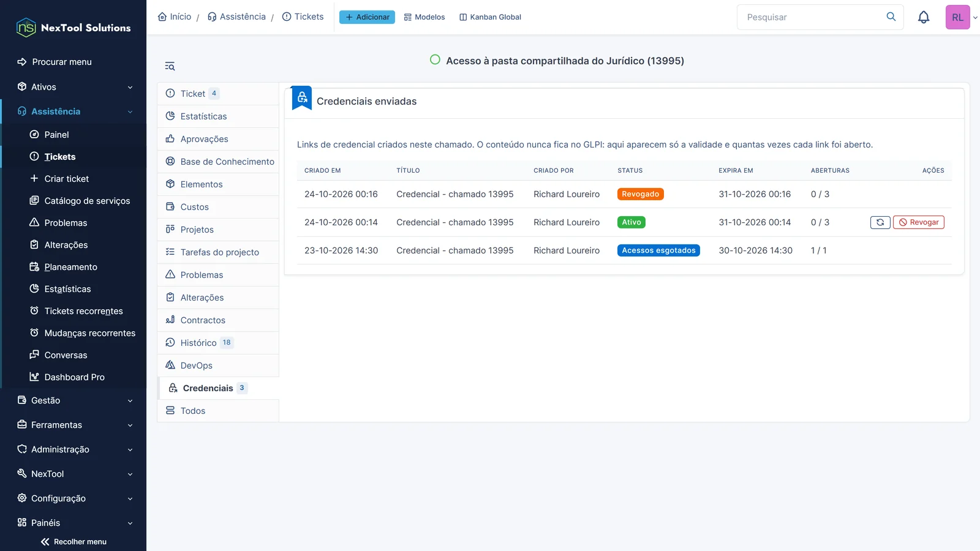The image size is (980, 551).
Task: Click the renew link icon beside Revogar
Action: [880, 222]
